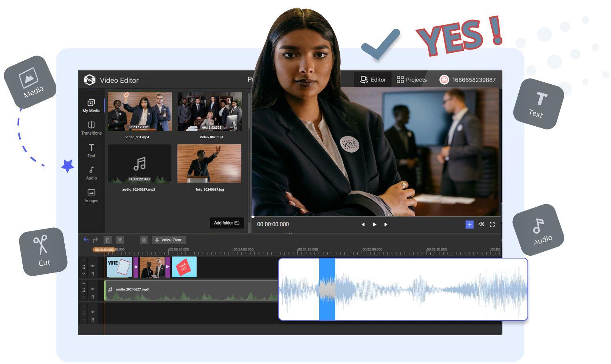Screen dimensions: 611x364
Task: Click the music note on timeline audio clip
Action: click(110, 289)
